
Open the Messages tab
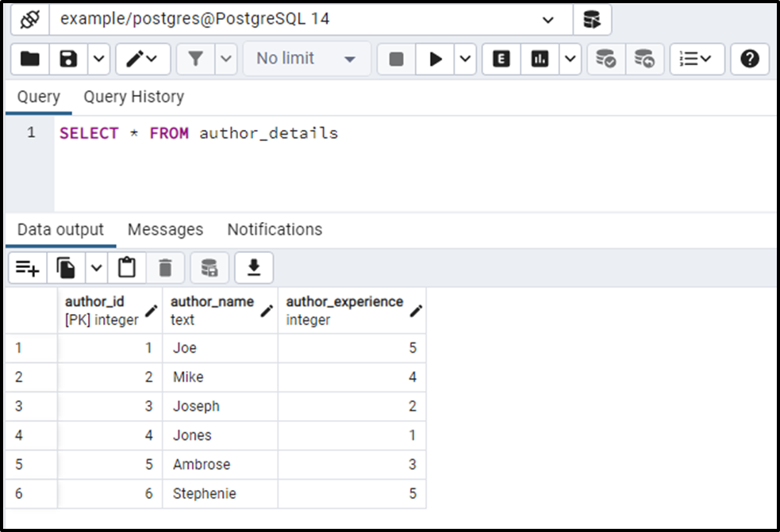(x=165, y=230)
